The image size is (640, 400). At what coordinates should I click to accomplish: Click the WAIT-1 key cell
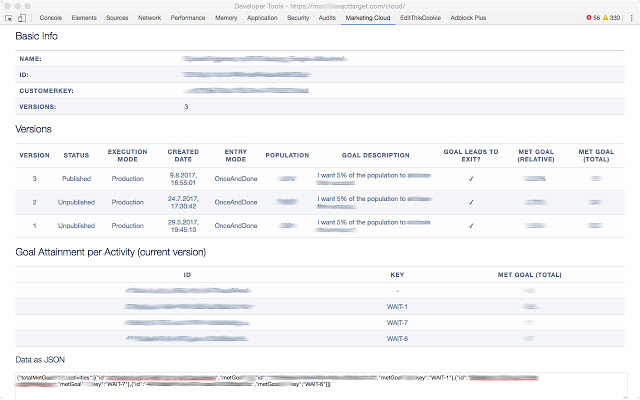click(x=397, y=306)
